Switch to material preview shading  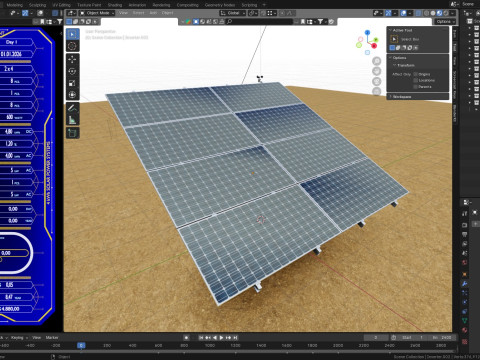[439, 13]
